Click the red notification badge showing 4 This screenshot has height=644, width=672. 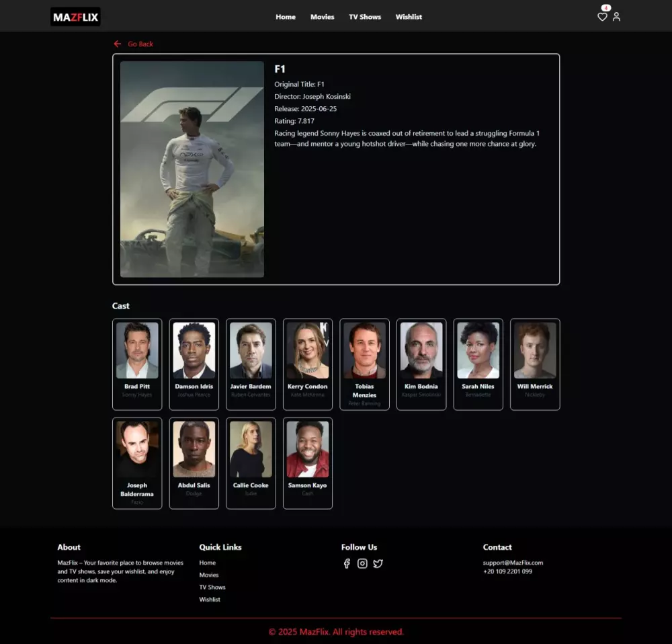pyautogui.click(x=606, y=8)
